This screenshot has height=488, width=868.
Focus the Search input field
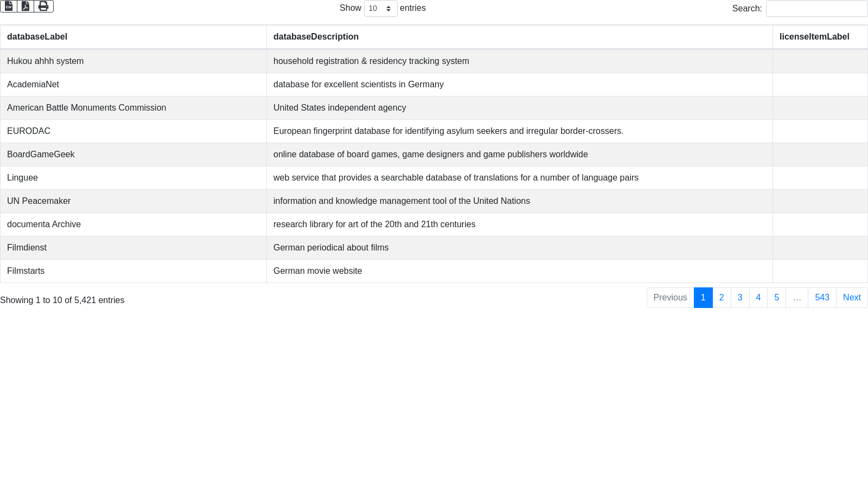816,9
